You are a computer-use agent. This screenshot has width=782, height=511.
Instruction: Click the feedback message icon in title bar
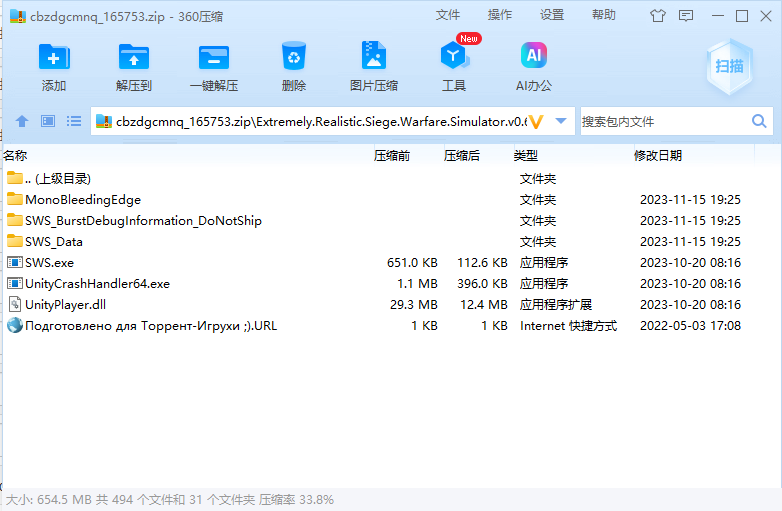(686, 16)
